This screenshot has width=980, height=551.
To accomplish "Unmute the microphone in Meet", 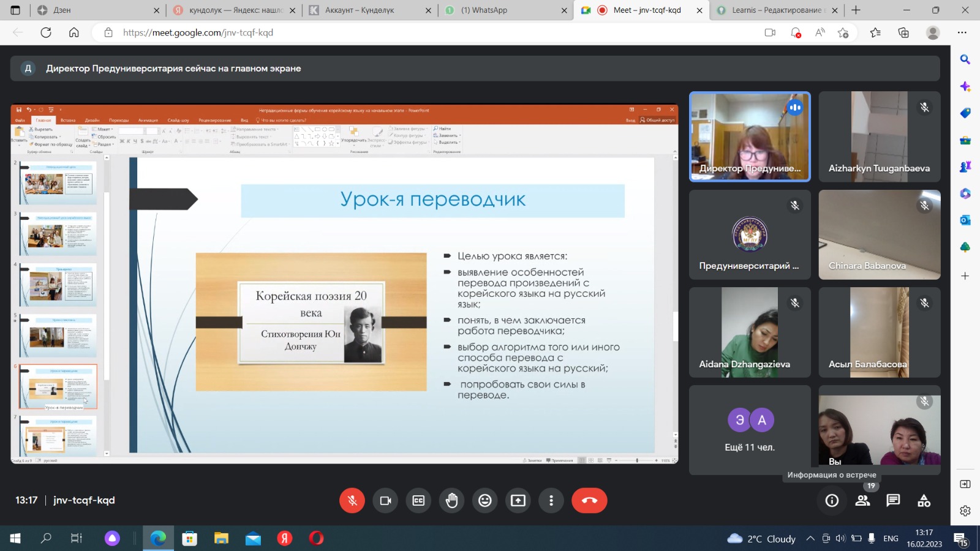I will [x=352, y=501].
